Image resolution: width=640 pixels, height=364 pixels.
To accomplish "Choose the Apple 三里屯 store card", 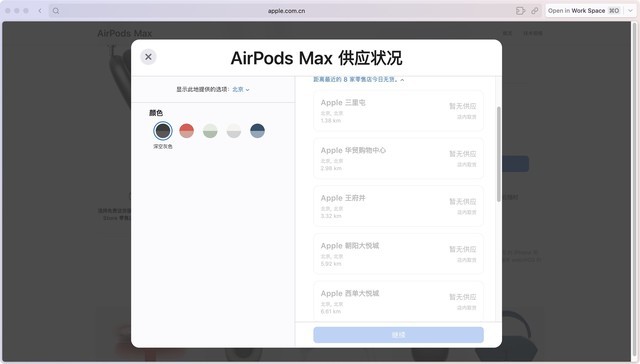I will (398, 111).
